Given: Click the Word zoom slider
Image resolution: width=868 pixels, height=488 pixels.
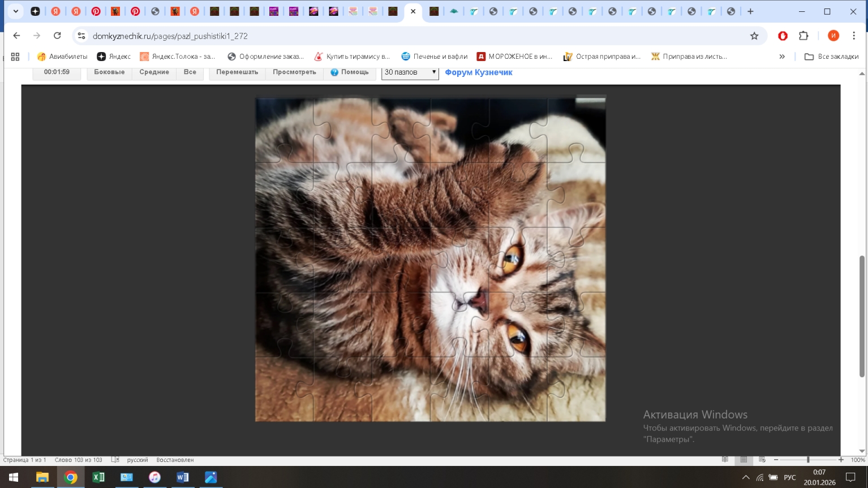Looking at the screenshot, I should point(808,460).
